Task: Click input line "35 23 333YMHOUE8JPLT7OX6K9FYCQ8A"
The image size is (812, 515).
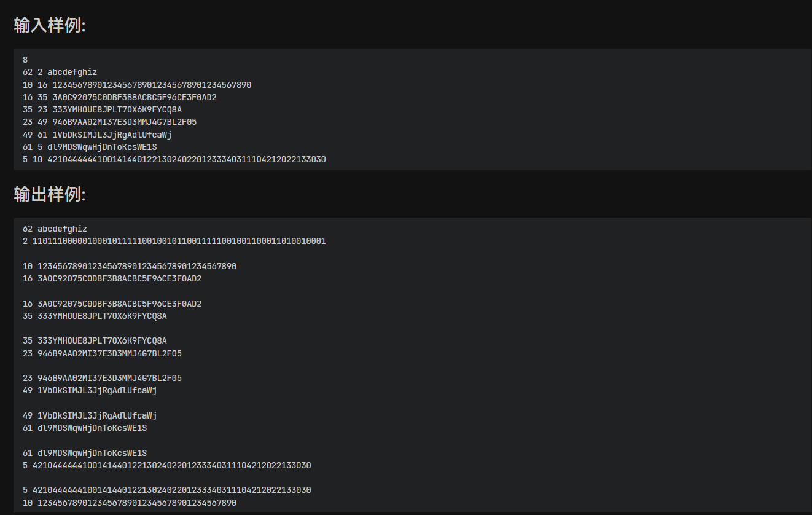Action: [102, 109]
